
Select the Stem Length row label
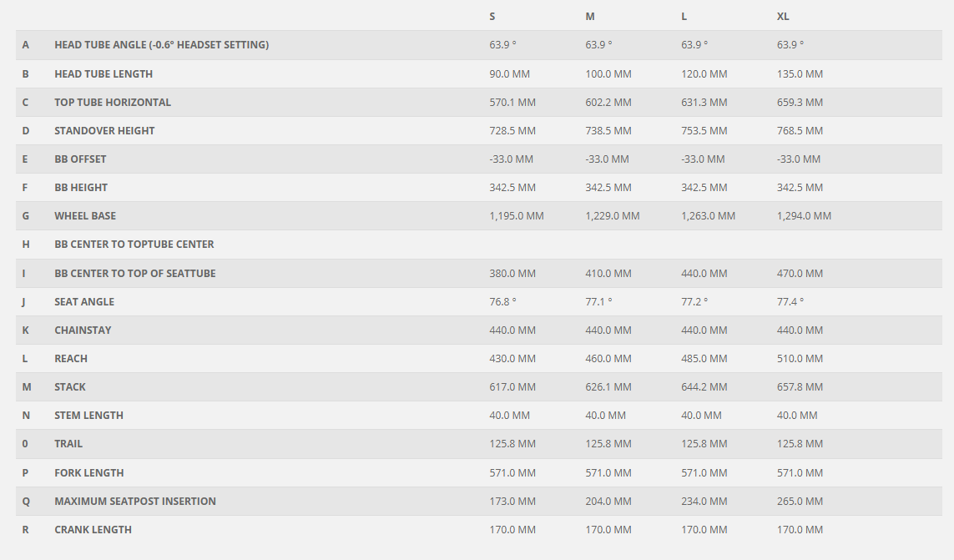coord(88,416)
